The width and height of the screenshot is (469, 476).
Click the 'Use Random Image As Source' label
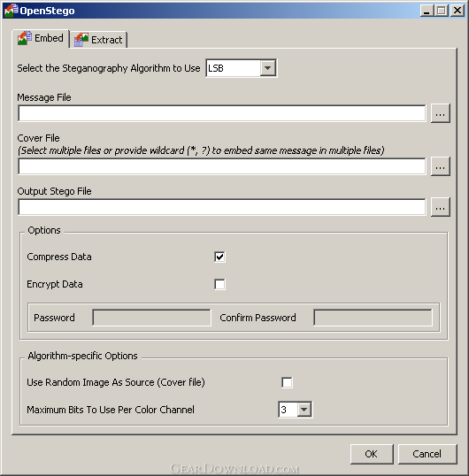116,382
